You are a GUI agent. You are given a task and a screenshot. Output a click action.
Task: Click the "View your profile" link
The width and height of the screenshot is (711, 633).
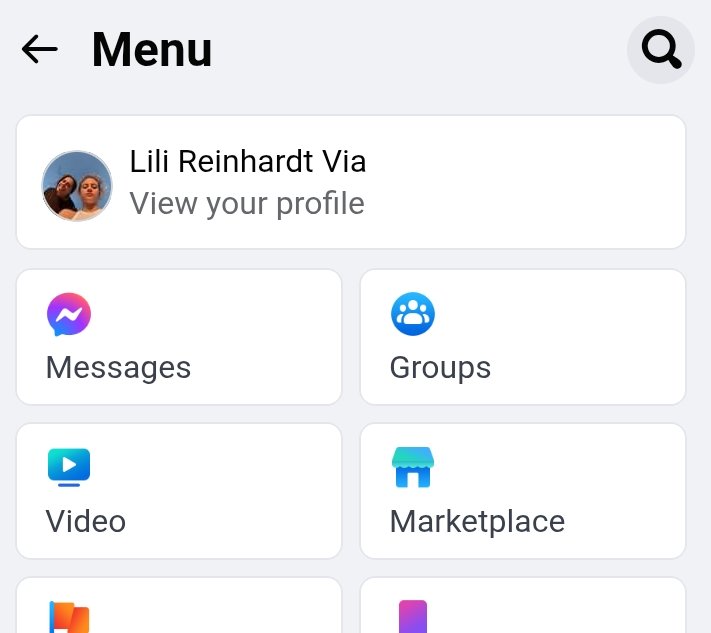coord(247,203)
